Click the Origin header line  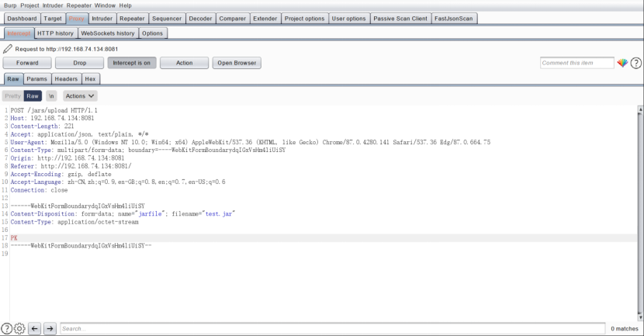(68, 158)
